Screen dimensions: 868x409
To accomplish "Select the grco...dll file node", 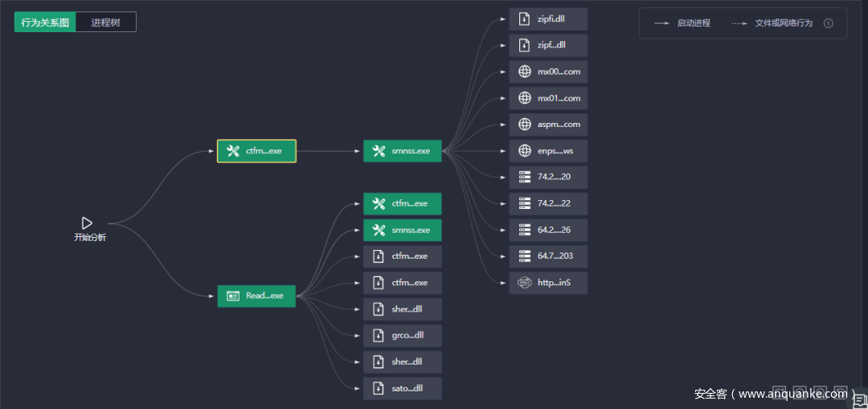I will coord(402,335).
